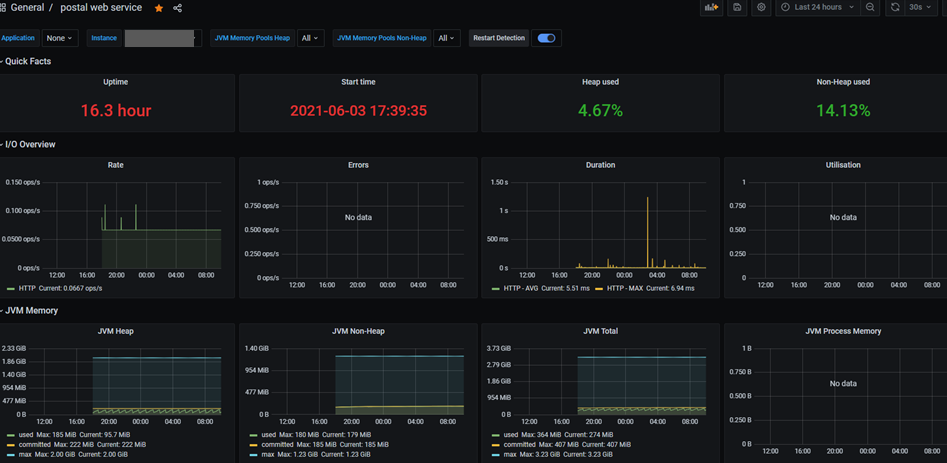Open the JVM Non-Heap panel title menu
Screen dimensions: 947x463
358,331
